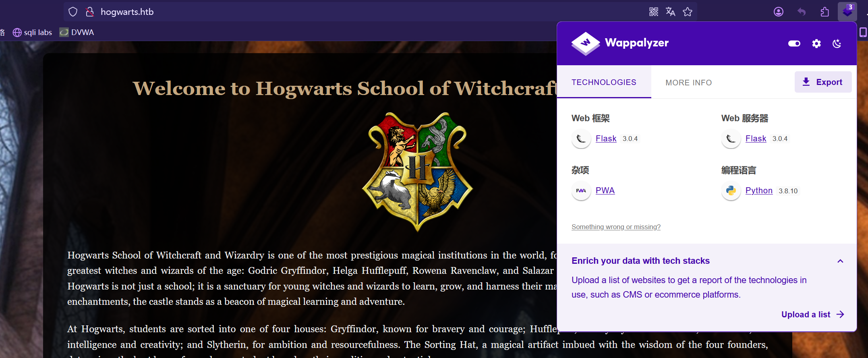Click the Wappalyzer extension toolbar icon

pos(847,12)
